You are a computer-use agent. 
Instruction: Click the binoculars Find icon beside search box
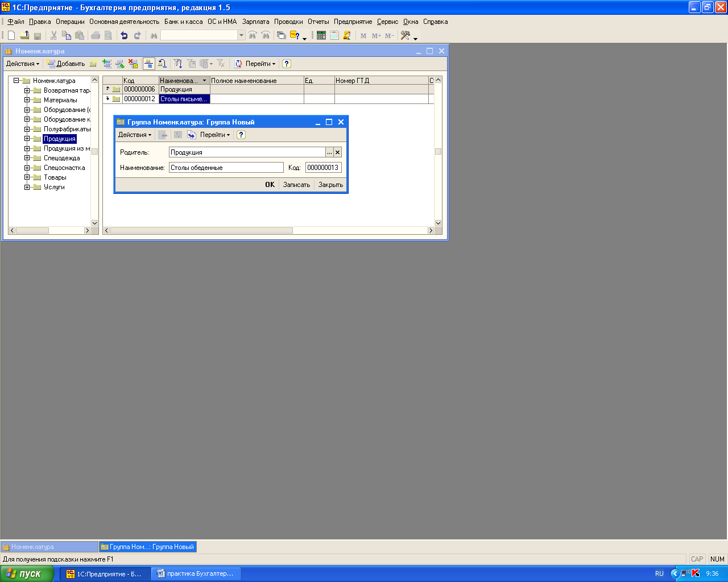click(x=154, y=35)
